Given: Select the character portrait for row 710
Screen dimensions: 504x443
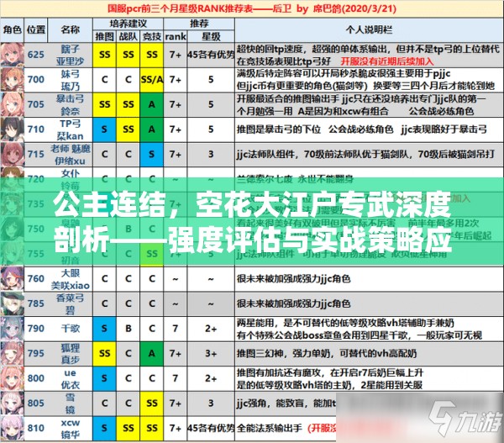Looking at the screenshot, I should coord(13,129).
